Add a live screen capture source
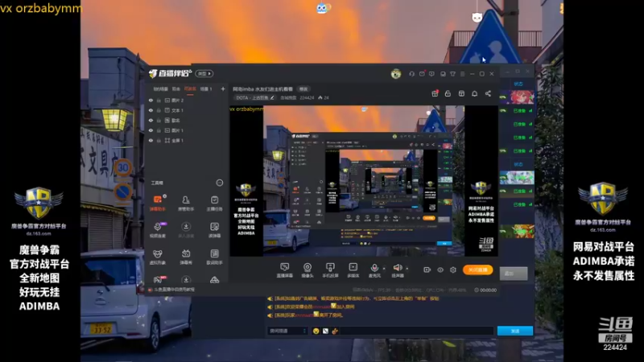The height and width of the screenshot is (362, 644). coord(284,270)
